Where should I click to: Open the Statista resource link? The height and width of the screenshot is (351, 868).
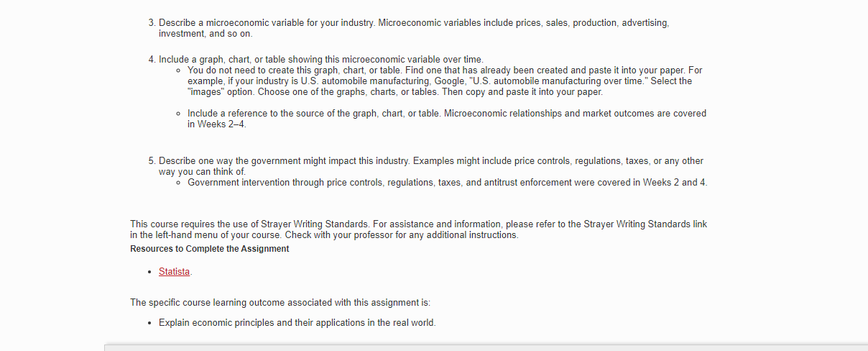click(x=174, y=272)
